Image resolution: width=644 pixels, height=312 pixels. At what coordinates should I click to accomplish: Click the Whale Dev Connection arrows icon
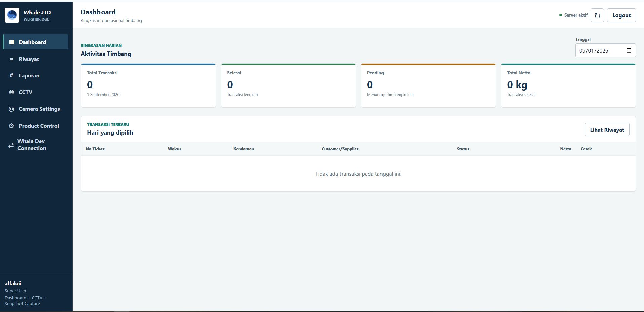tap(11, 145)
